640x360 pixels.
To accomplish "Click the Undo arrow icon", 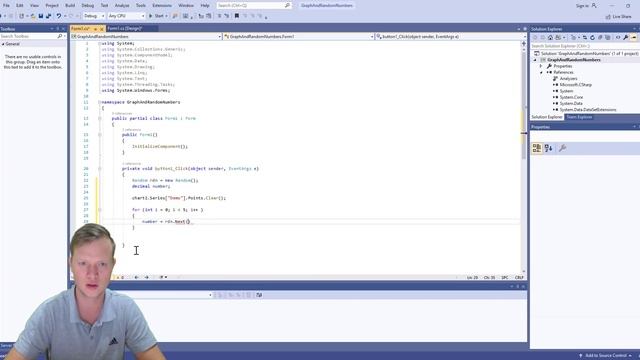I will pyautogui.click(x=59, y=16).
